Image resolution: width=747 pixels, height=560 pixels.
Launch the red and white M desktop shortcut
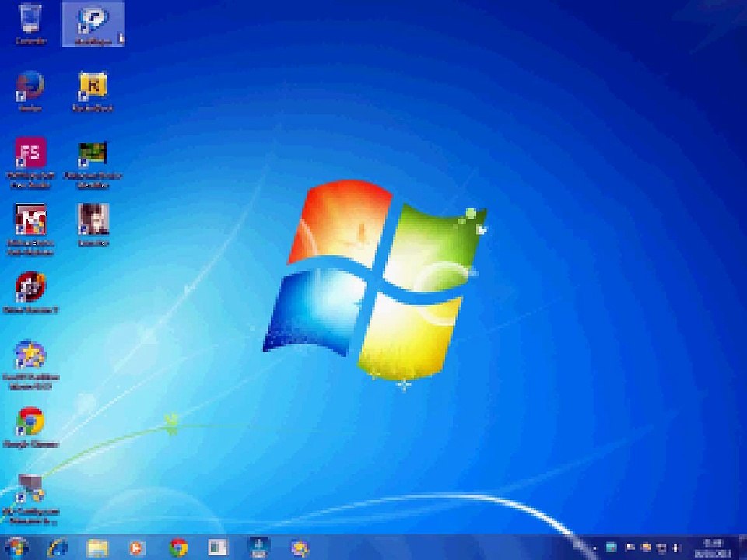pos(30,229)
